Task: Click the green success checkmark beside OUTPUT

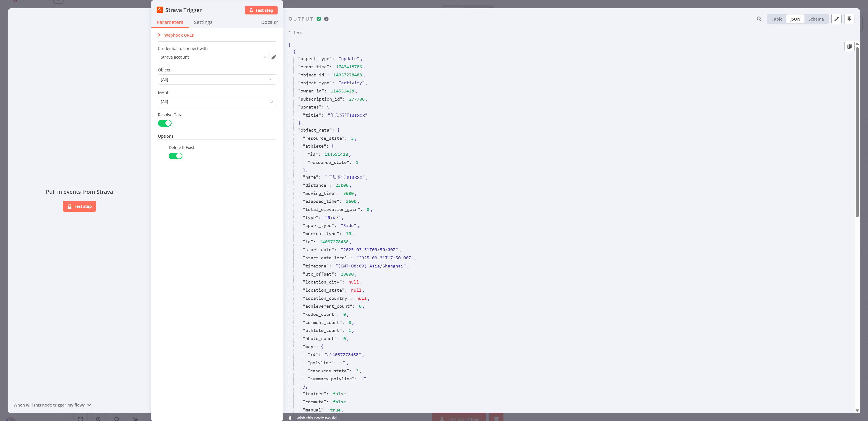Action: point(319,19)
